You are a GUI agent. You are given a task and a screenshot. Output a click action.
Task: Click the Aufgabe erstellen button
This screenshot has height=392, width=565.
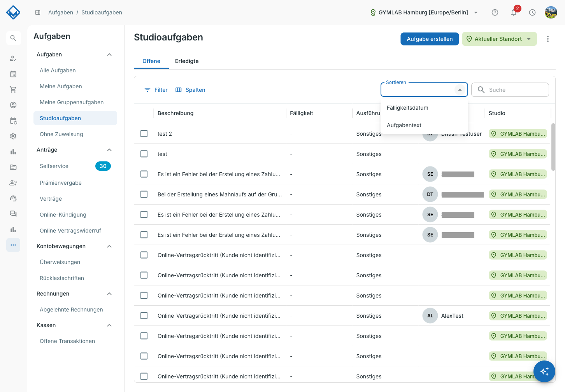pos(430,39)
